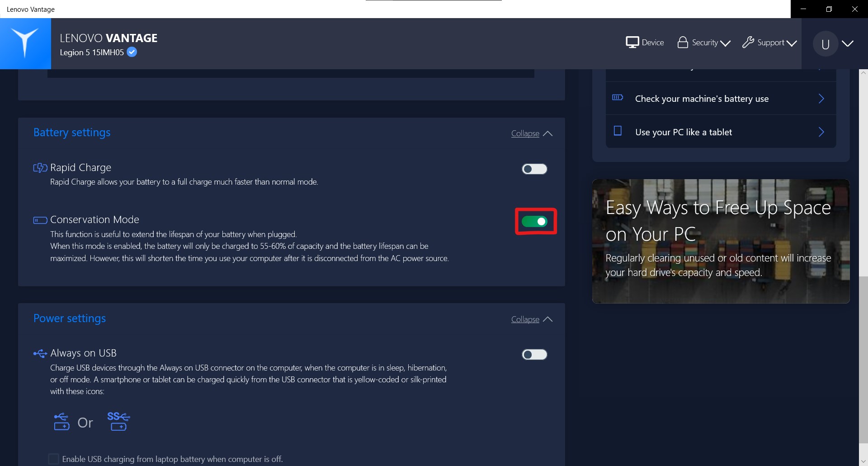The width and height of the screenshot is (868, 466).
Task: Click the tablet icon beside Use your PC like a tablet
Action: coord(618,131)
